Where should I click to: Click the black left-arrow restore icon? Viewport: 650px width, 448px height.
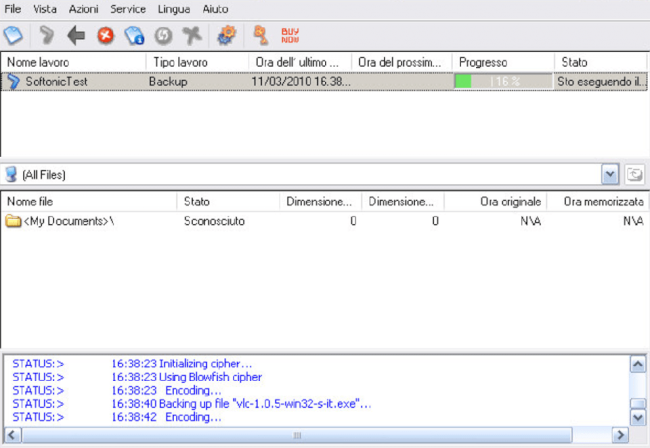(76, 35)
